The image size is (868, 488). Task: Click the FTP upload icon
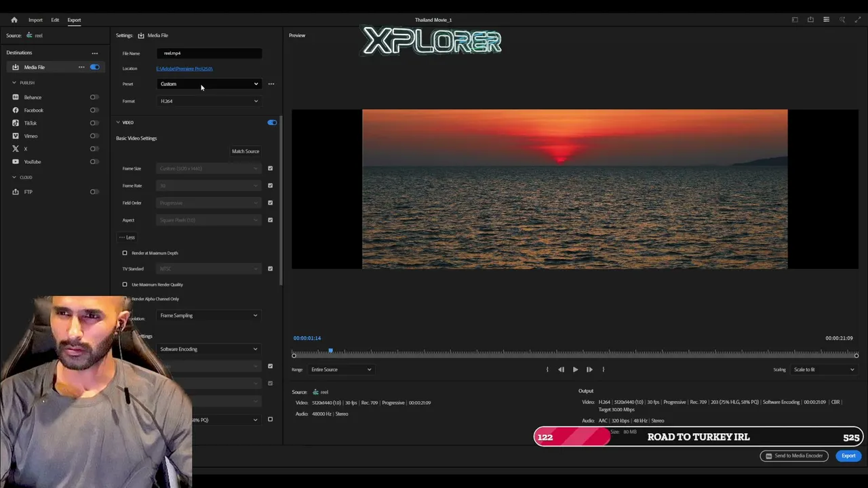pyautogui.click(x=16, y=192)
